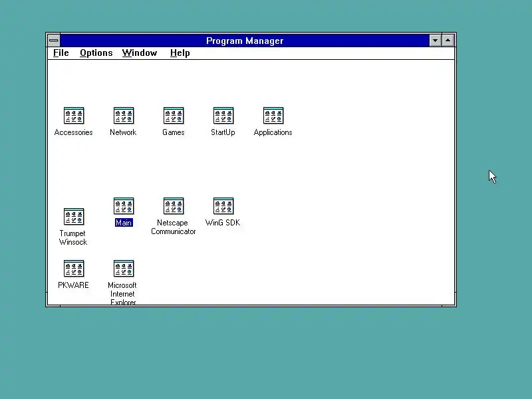The height and width of the screenshot is (399, 532).
Task: Select the PKWARE program group icon
Action: [74, 269]
